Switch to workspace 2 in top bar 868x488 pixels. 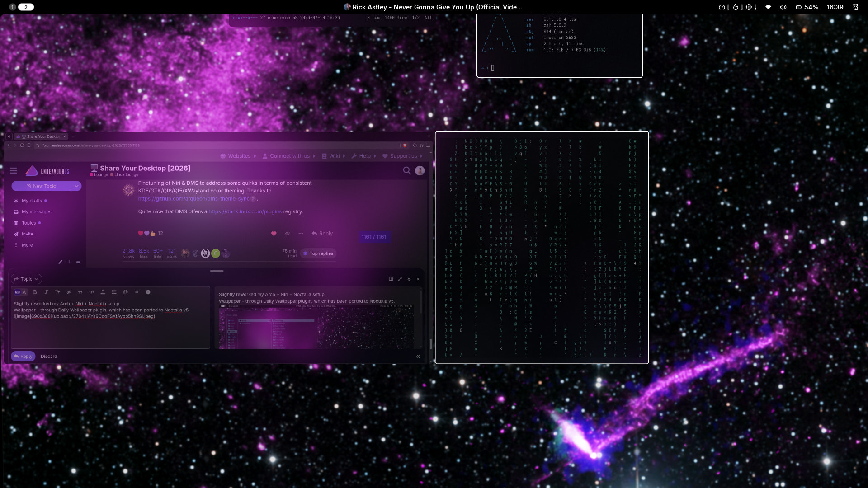pos(26,7)
